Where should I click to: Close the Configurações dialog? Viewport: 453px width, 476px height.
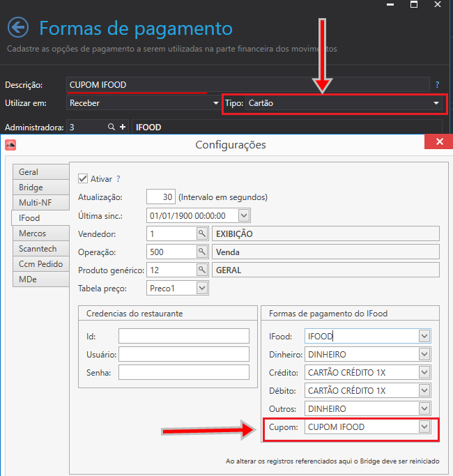click(x=439, y=141)
